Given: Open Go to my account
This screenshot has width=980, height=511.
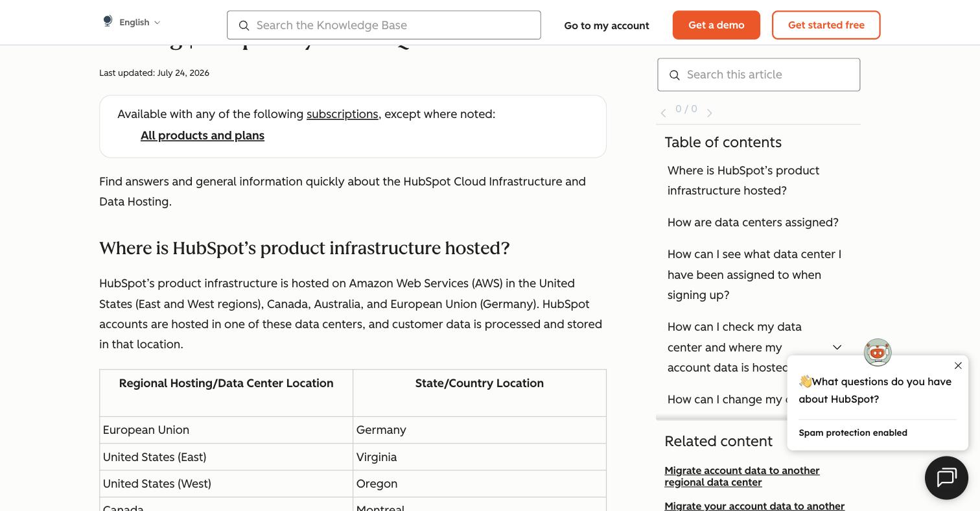Looking at the screenshot, I should [x=607, y=25].
